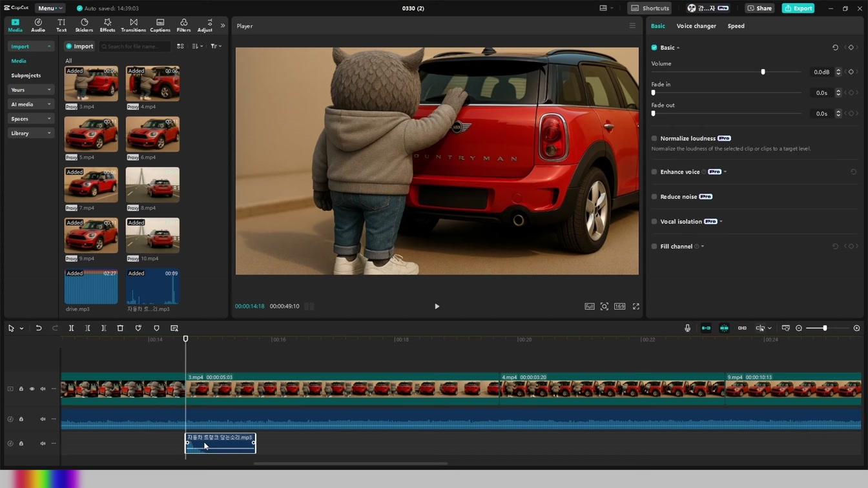Expand the Yours section
This screenshot has height=488, width=868.
coord(31,90)
